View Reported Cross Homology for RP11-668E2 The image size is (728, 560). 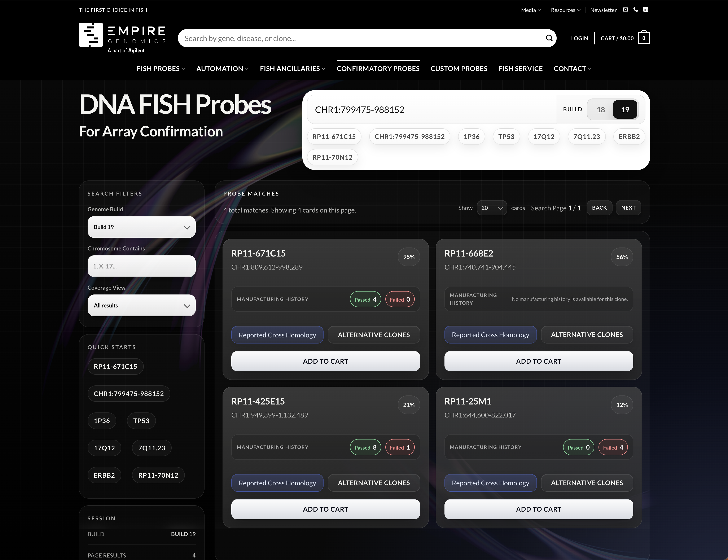point(490,335)
